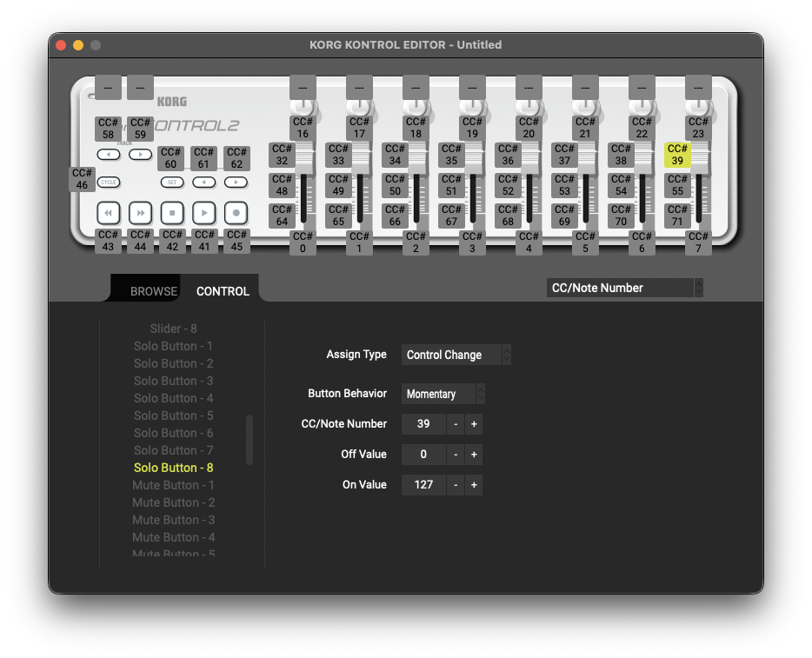The height and width of the screenshot is (658, 812).
Task: Select the CONTROL tab
Action: (222, 291)
